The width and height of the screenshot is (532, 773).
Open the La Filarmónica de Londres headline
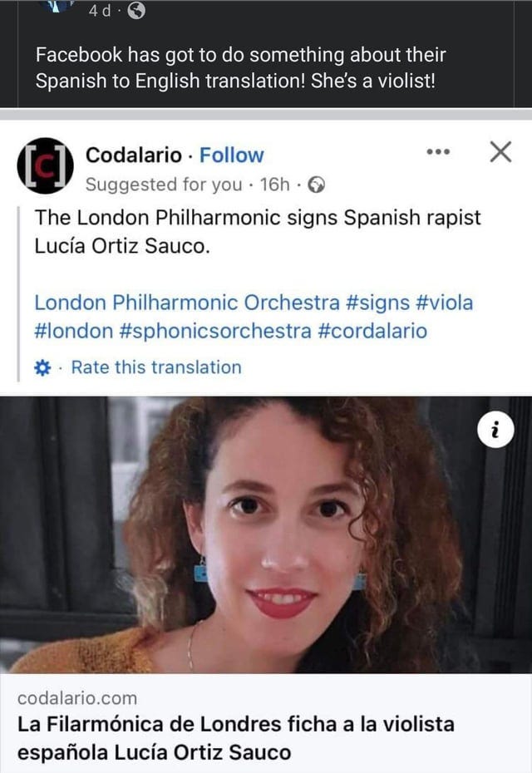click(236, 738)
